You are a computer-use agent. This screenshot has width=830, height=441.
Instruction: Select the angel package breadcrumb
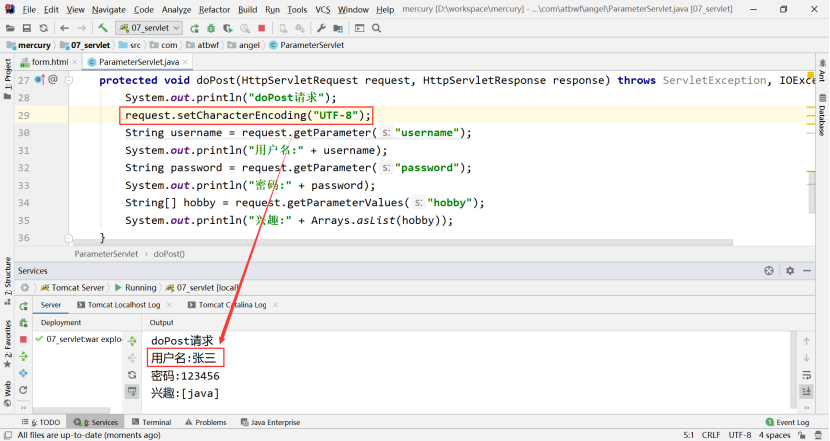(x=249, y=45)
